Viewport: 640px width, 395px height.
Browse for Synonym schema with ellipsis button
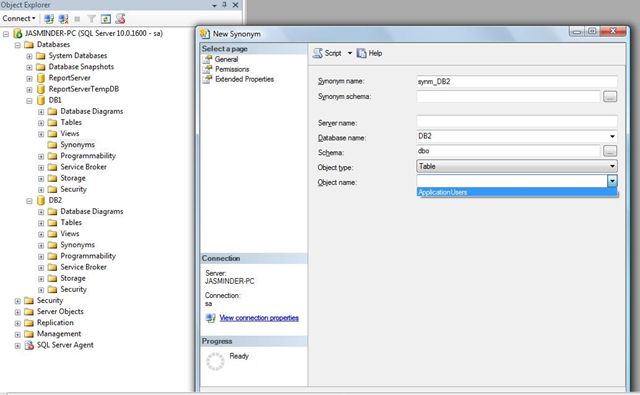[x=610, y=97]
